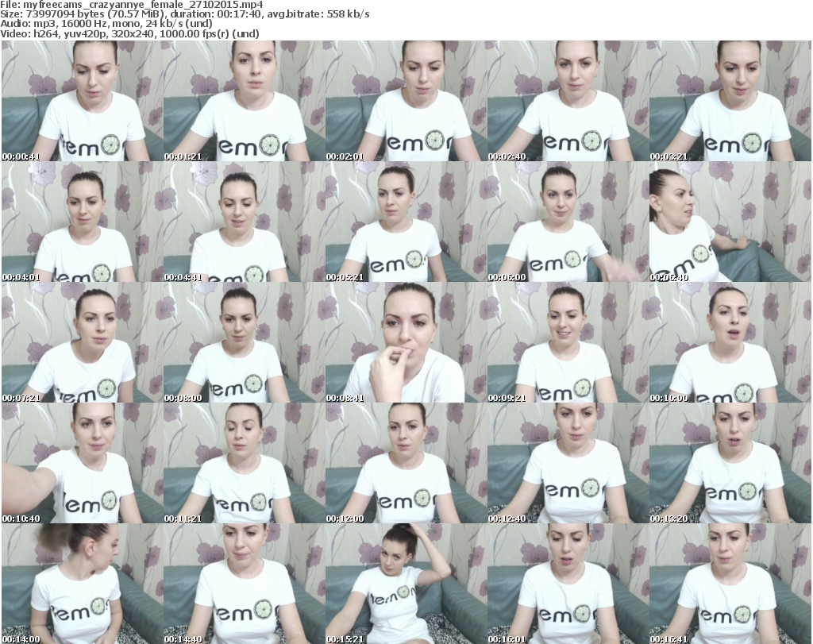
Task: Open the thumbnail stamped 00:00:41
Action: click(x=82, y=101)
